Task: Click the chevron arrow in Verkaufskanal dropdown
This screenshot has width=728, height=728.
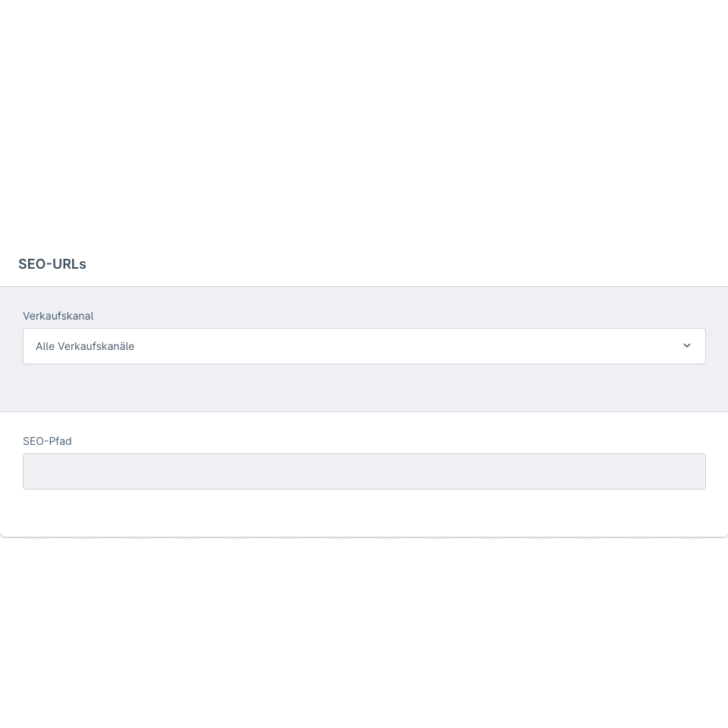Action: 687,346
